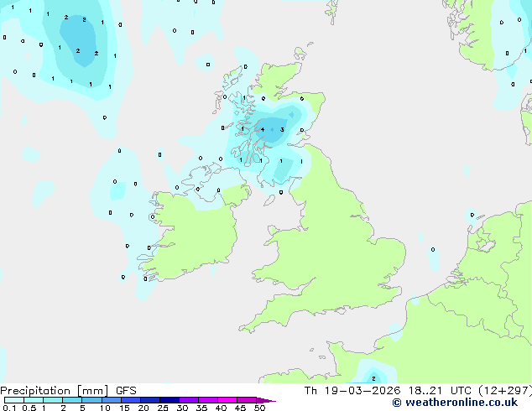The height and width of the screenshot is (411, 532).
Task: Click the '2' precipitation value over northern France
Action: [x=373, y=378]
